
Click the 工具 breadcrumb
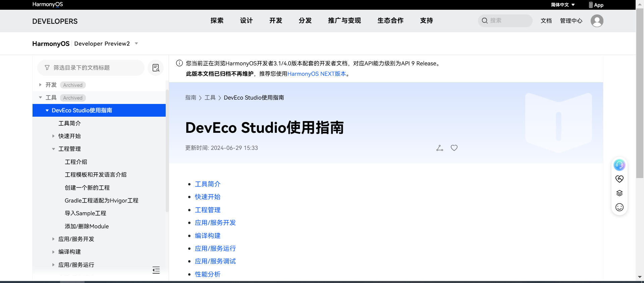click(x=210, y=98)
